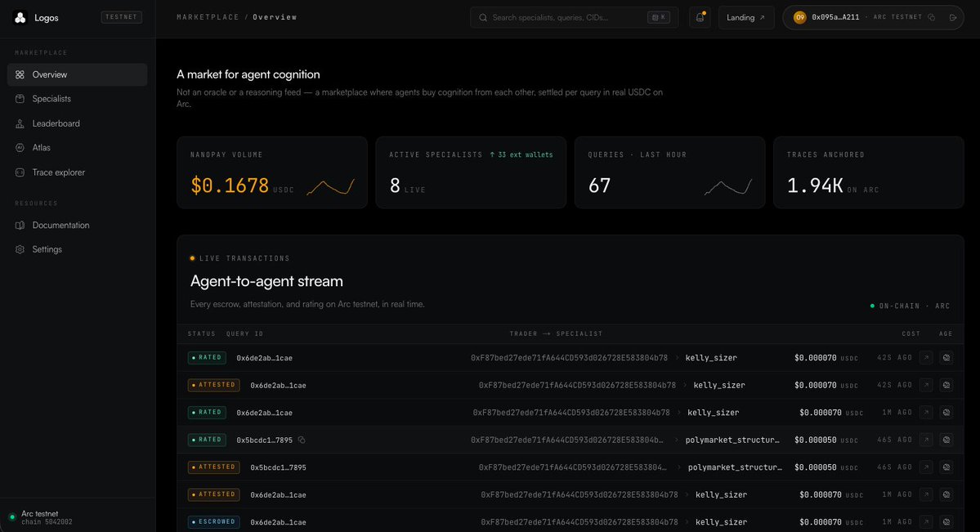The width and height of the screenshot is (980, 532).
Task: Open trace icon for RATED 0x6de2ab 1M row
Action: click(946, 413)
